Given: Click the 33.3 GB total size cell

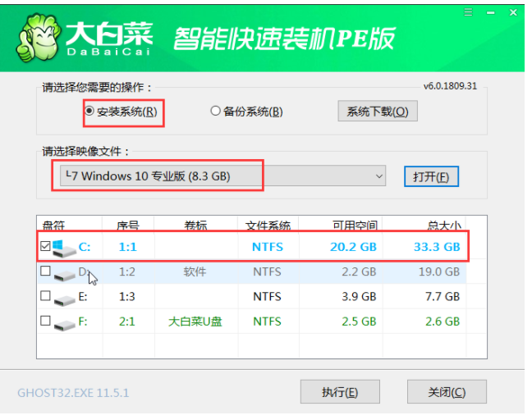Looking at the screenshot, I should [437, 247].
